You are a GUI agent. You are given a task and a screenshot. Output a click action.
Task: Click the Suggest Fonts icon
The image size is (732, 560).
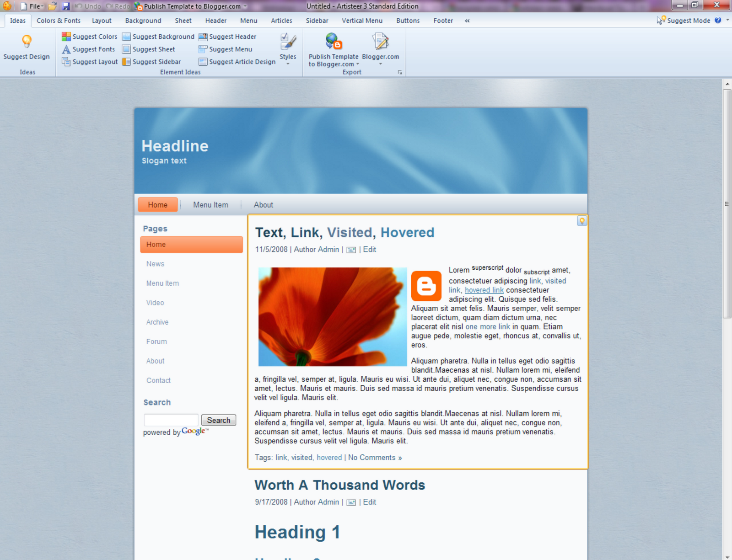[x=66, y=49]
